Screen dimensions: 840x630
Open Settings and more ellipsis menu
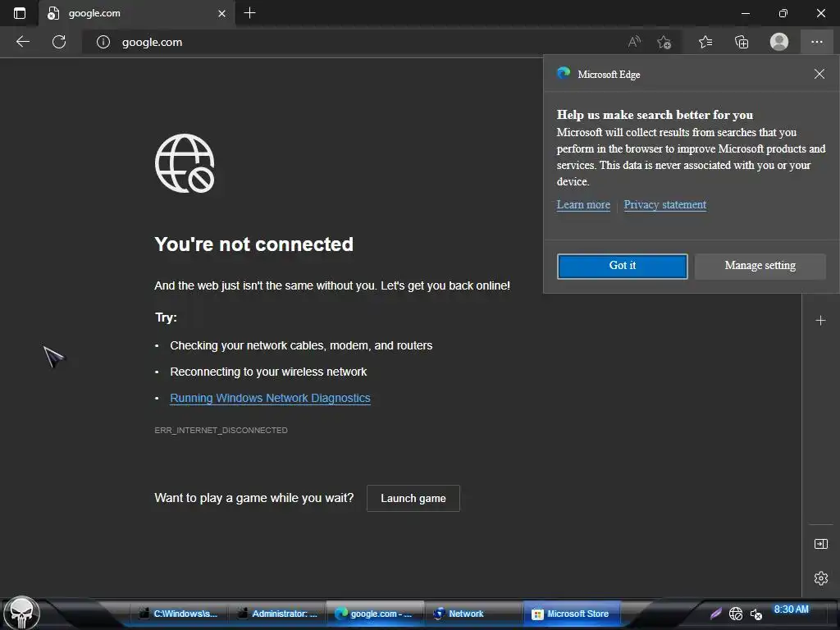[x=816, y=42]
